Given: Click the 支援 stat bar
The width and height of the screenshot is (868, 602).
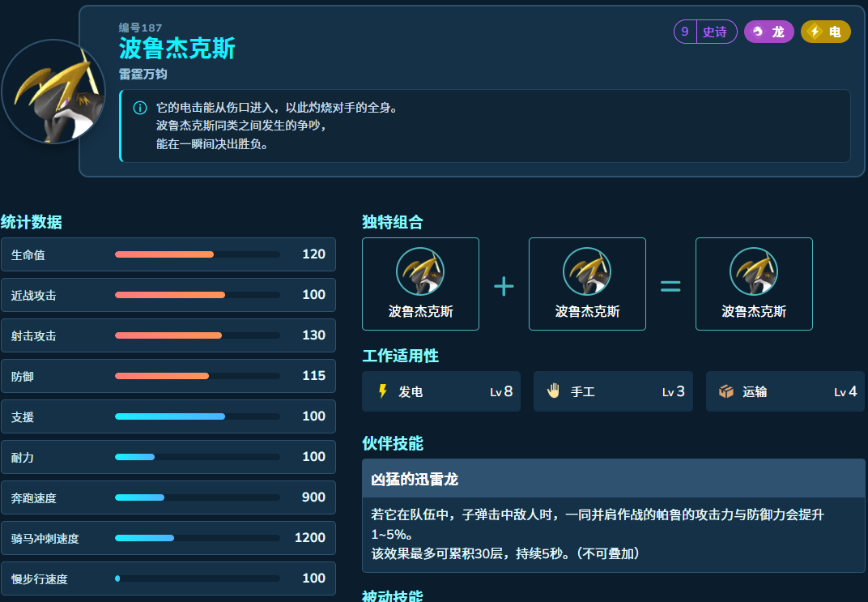Looking at the screenshot, I should pos(198,416).
